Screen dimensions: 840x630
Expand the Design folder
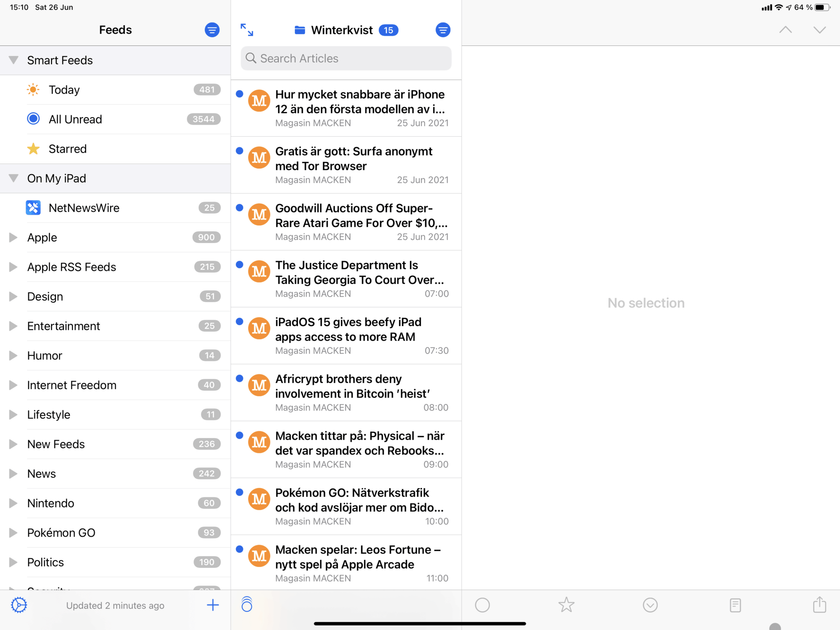click(13, 296)
